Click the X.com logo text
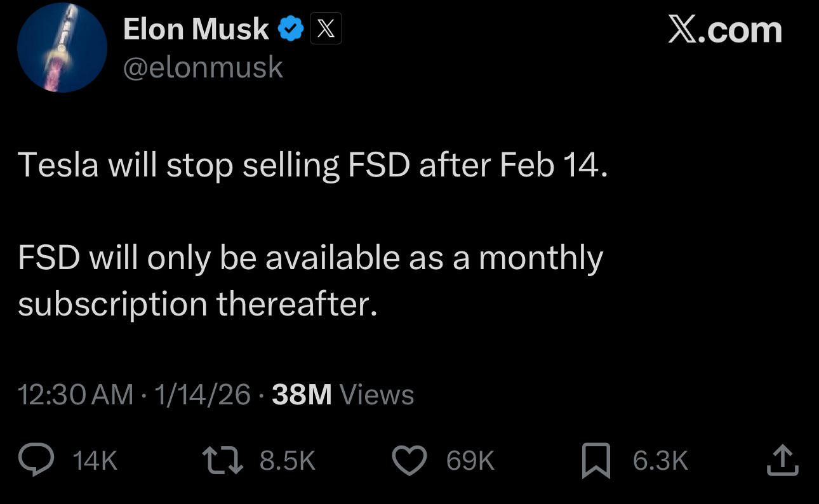This screenshot has width=819, height=504. click(724, 29)
